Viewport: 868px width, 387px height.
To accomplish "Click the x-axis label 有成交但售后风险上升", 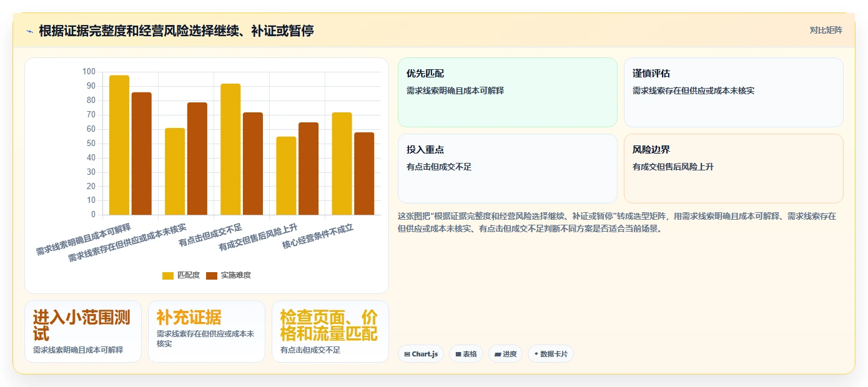I will tap(258, 237).
